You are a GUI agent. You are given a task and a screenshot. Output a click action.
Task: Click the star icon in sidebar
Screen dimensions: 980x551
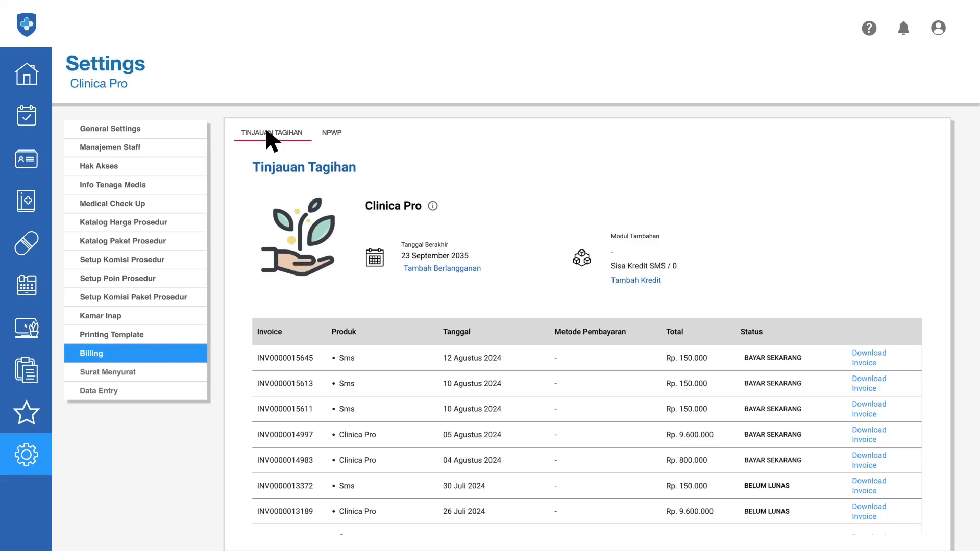pyautogui.click(x=26, y=412)
